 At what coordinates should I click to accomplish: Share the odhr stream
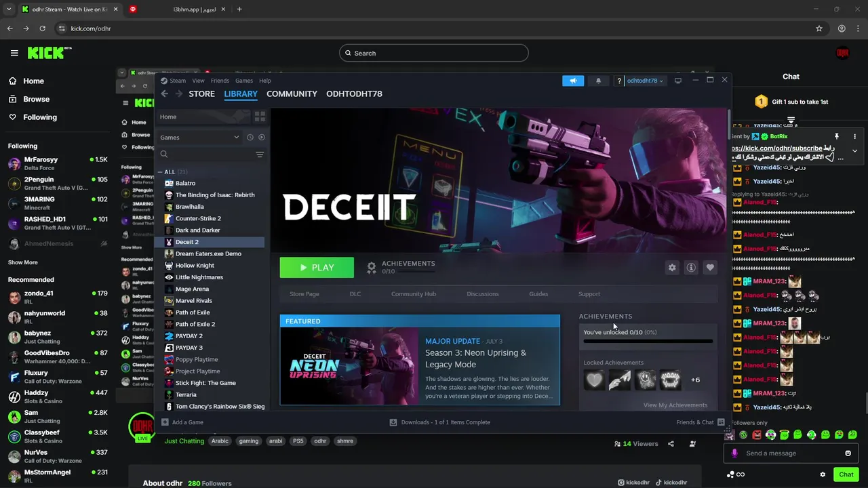(x=671, y=444)
